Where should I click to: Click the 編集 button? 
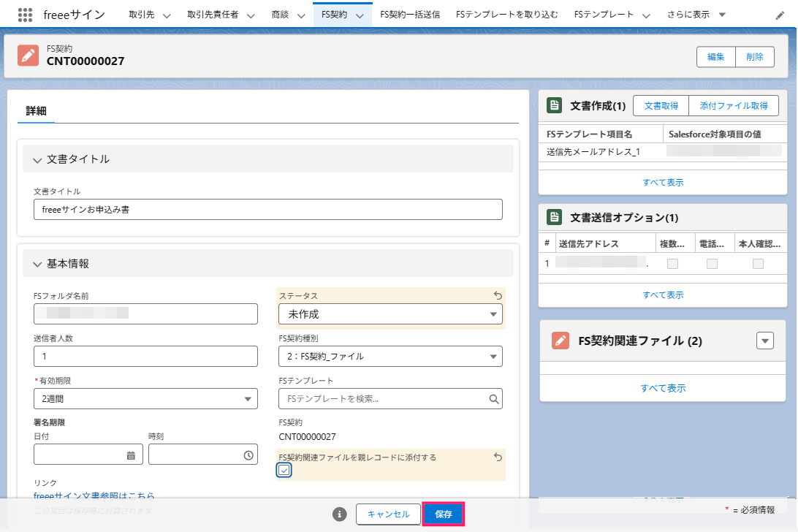[x=716, y=56]
